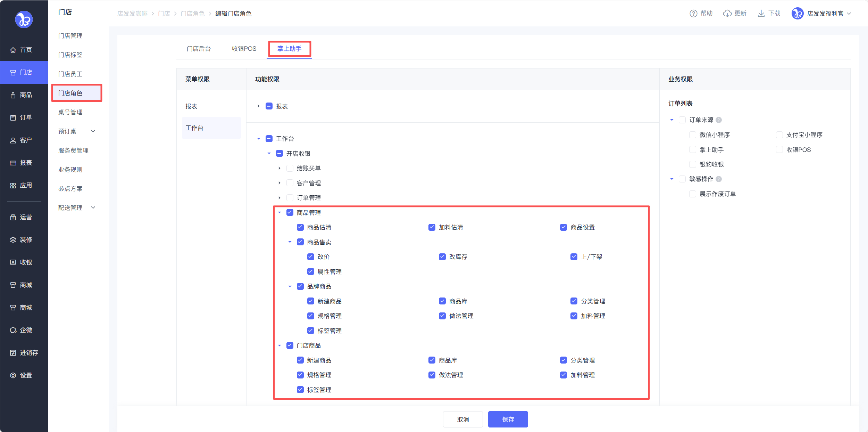Uncheck the 商品估清 checkbox
This screenshot has height=432, width=868.
tap(300, 227)
